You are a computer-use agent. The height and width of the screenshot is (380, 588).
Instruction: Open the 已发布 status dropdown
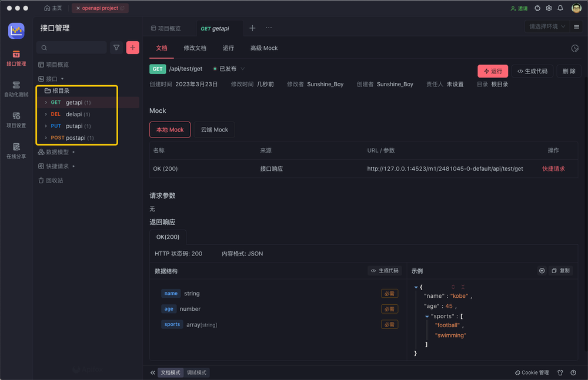pos(229,69)
